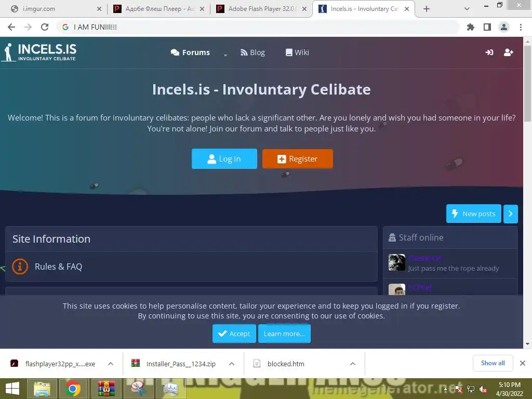Open the Chrome profile avatar
Viewport: 532px width, 399px height.
tap(504, 27)
